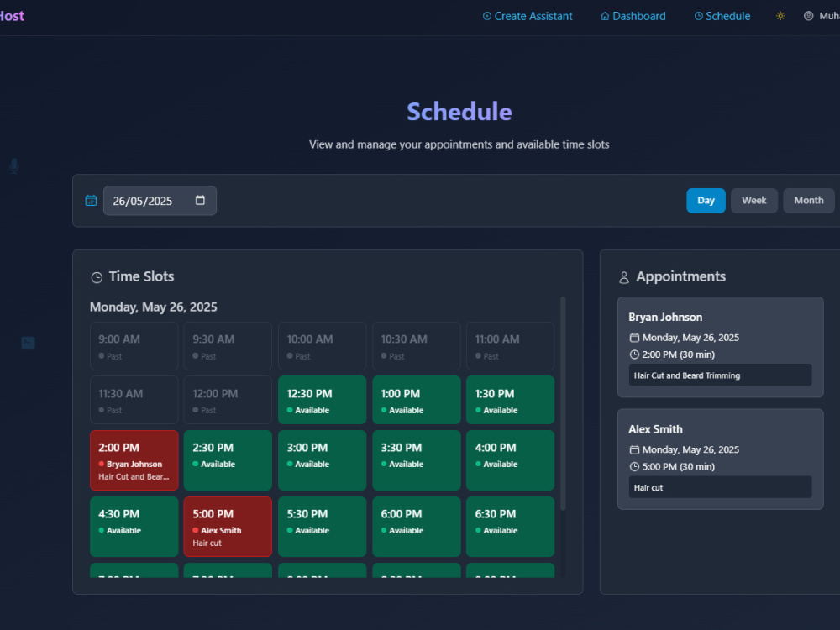840x630 pixels.
Task: Click the person icon next to Appointments
Action: point(623,277)
